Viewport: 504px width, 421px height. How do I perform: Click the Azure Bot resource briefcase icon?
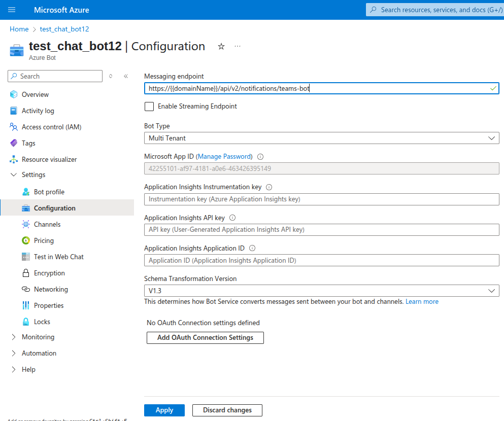pyautogui.click(x=17, y=51)
